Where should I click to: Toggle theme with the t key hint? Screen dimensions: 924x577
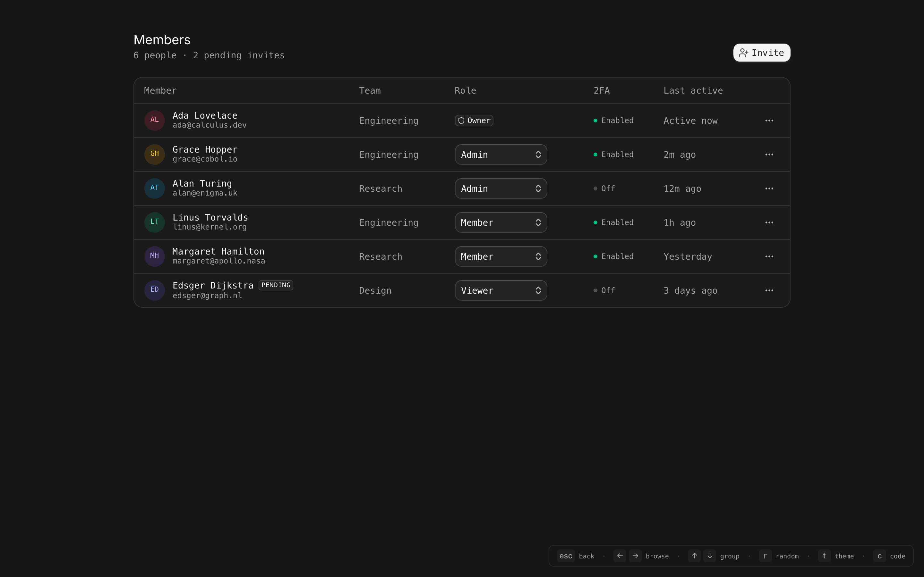pyautogui.click(x=824, y=556)
